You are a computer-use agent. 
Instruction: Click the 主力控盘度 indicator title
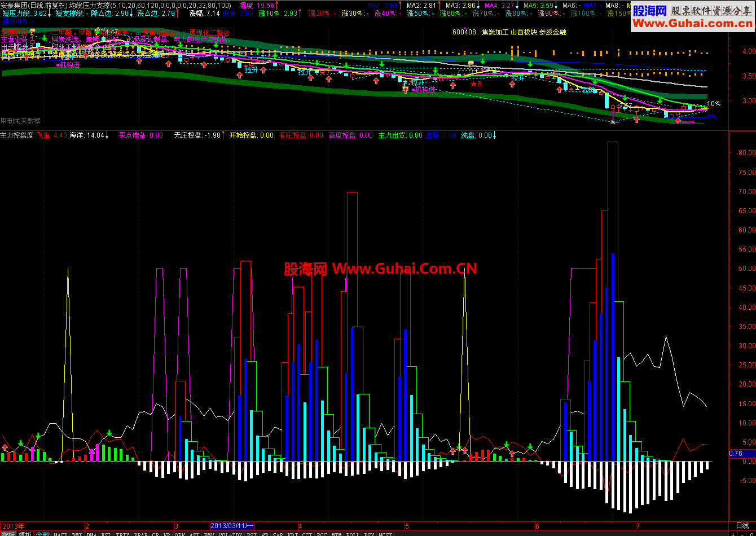click(x=17, y=135)
